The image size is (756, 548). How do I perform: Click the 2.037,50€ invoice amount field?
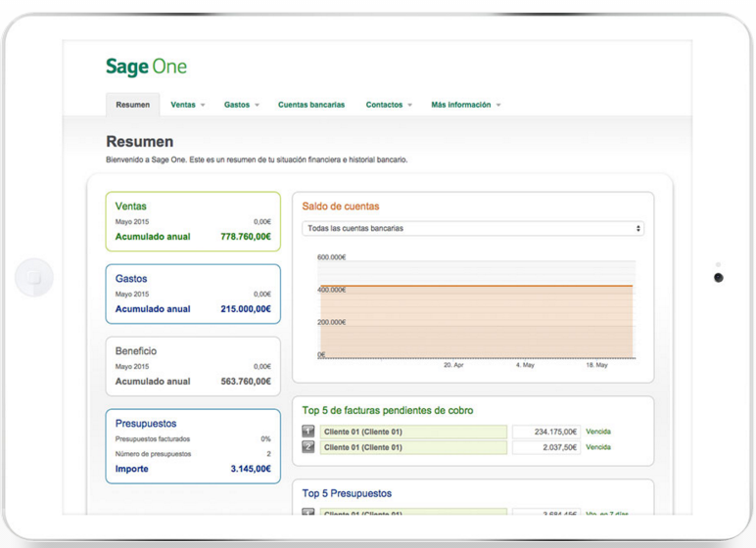(546, 447)
